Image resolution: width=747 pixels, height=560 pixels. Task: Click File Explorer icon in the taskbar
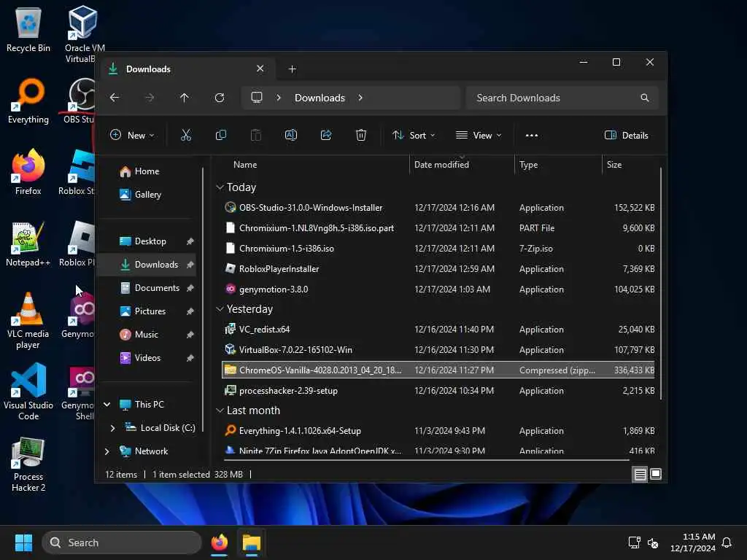(252, 542)
